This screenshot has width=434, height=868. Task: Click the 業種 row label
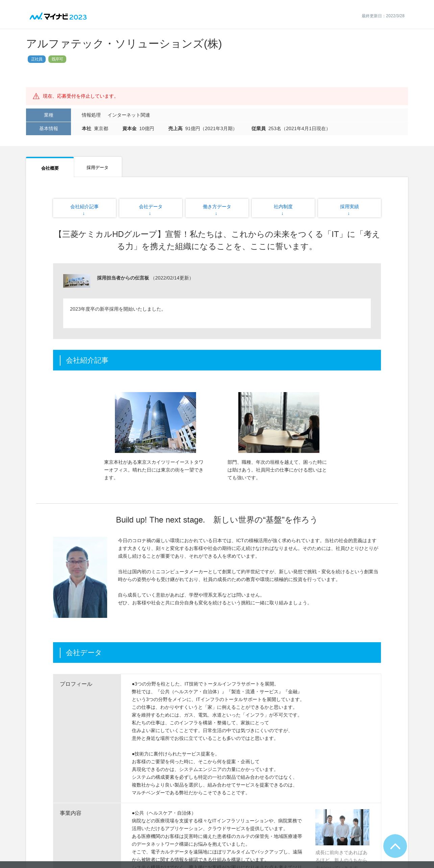pos(48,115)
